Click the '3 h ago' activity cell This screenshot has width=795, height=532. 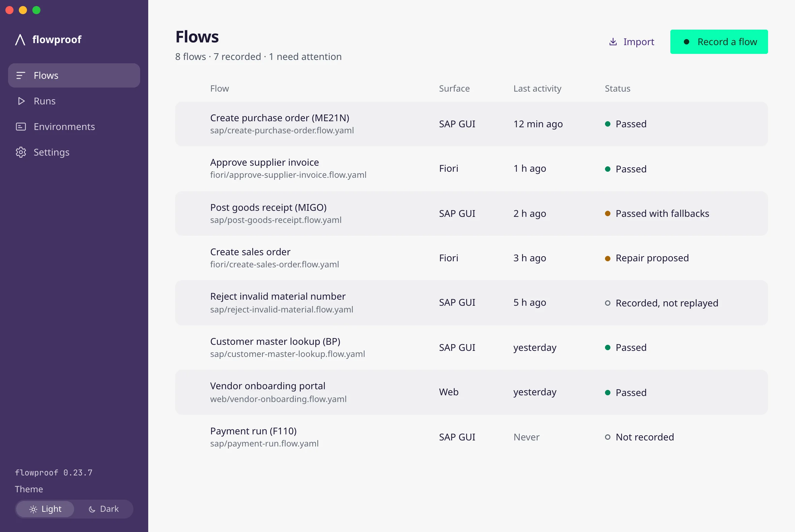[x=530, y=258]
